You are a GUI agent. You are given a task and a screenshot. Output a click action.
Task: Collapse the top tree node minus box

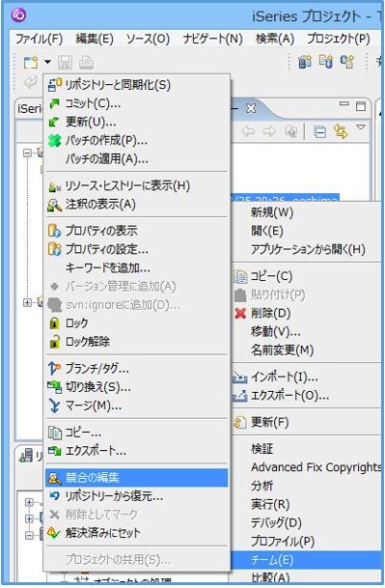[x=27, y=153]
